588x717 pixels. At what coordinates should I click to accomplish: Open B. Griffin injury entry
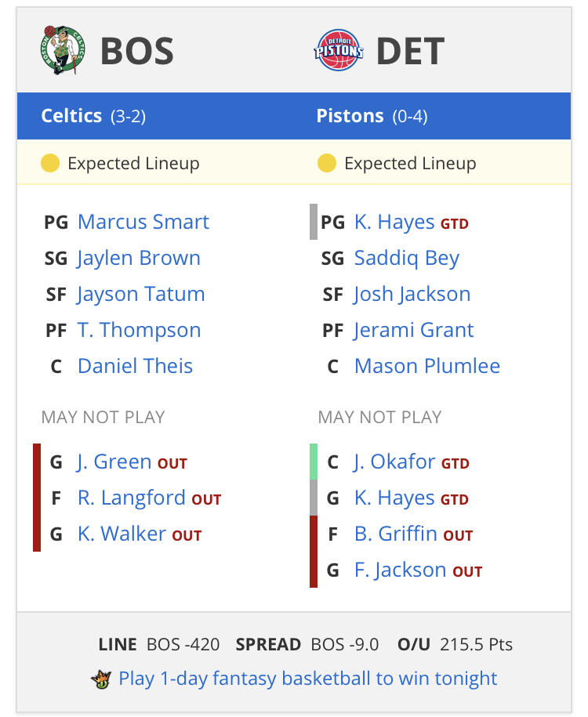(395, 534)
